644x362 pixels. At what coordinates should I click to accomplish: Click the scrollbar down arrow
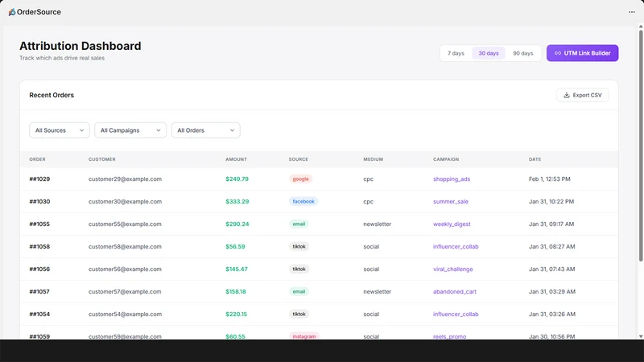click(640, 336)
